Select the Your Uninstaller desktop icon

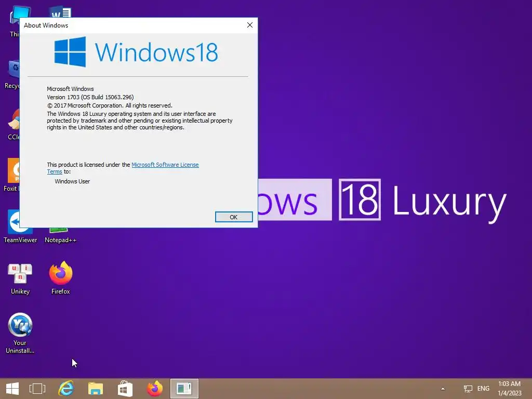20,333
